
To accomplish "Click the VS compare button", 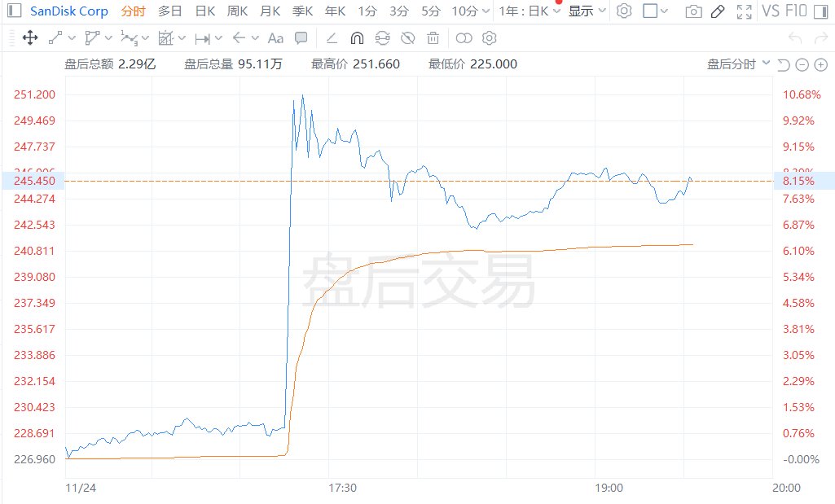I will 770,11.
